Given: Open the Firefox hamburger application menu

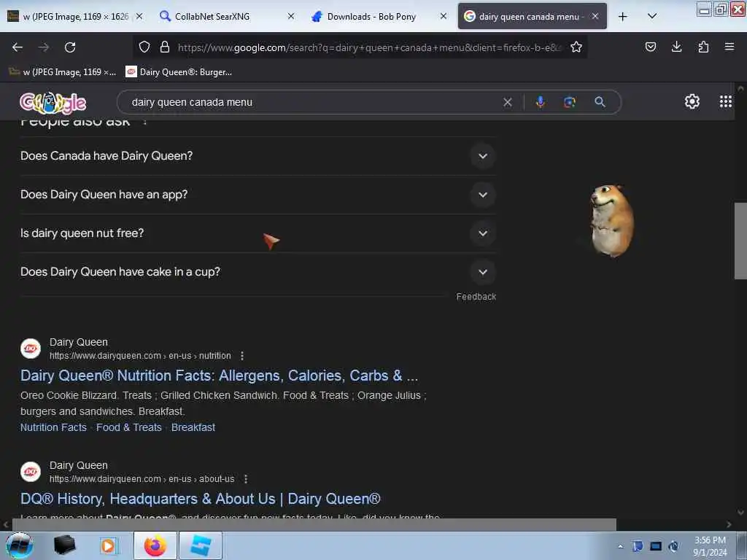Looking at the screenshot, I should tap(729, 47).
